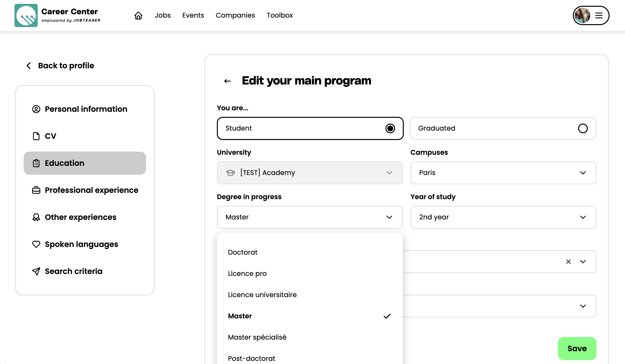
Task: Click the disabled University field
Action: 310,173
